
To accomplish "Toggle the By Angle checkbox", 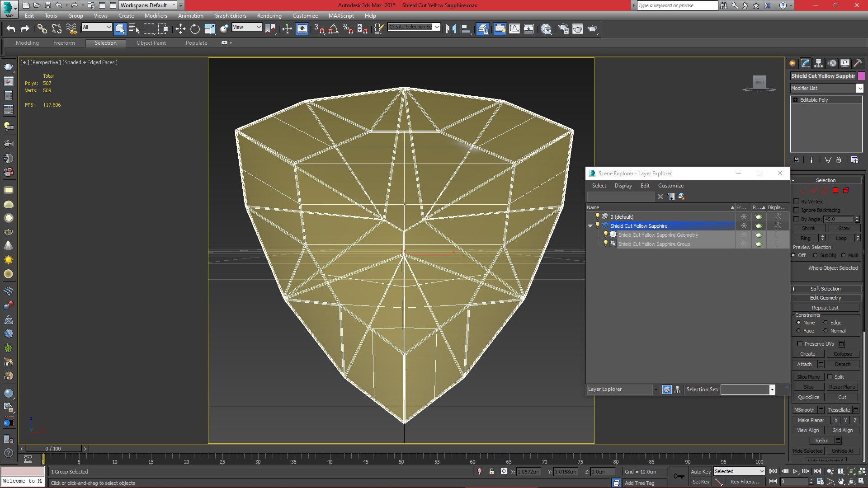I will (x=797, y=219).
